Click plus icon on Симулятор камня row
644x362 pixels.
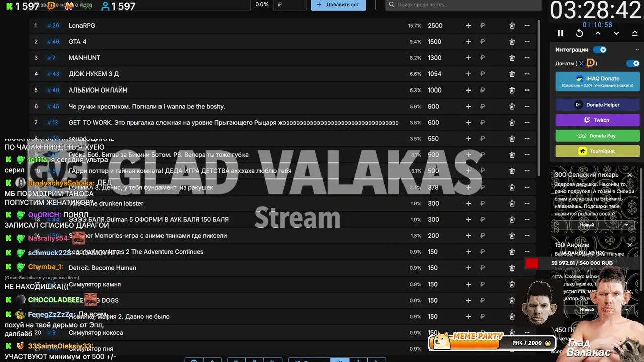(x=468, y=284)
